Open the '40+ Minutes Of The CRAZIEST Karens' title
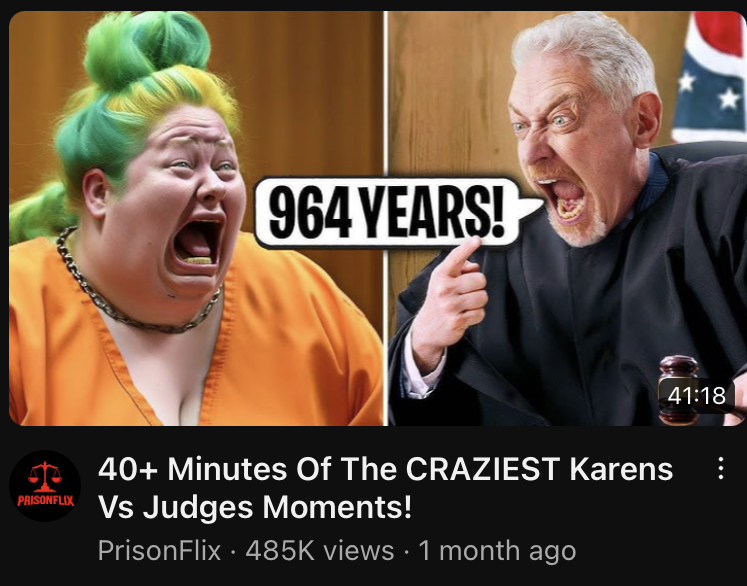Viewport: 747px width, 586px height. coord(385,469)
